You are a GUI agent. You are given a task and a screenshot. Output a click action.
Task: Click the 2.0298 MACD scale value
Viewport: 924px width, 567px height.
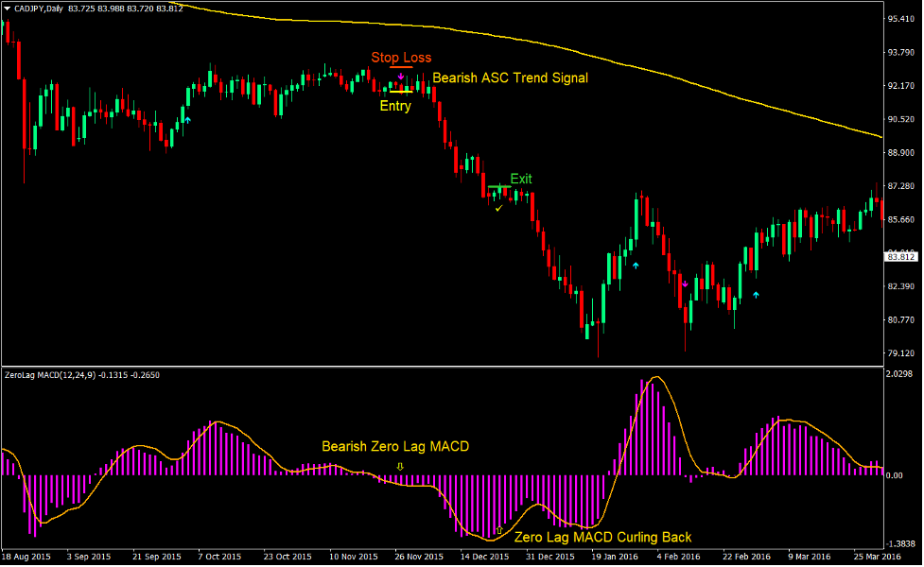pyautogui.click(x=900, y=374)
